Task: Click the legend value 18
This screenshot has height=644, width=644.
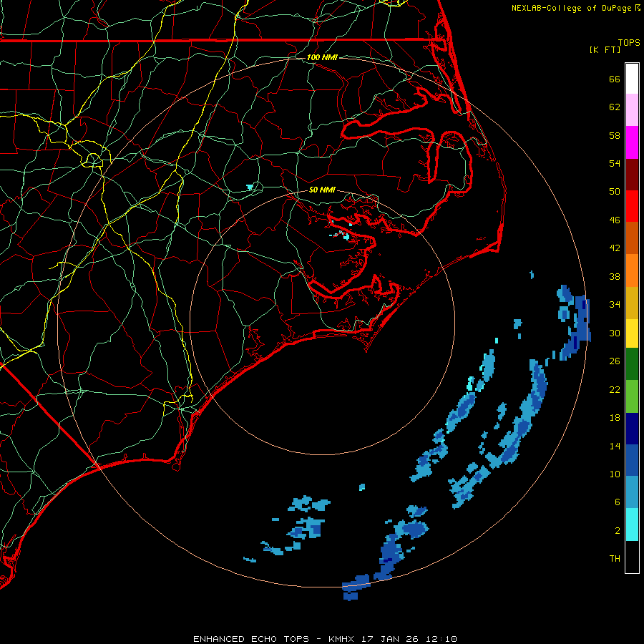Action: 615,418
